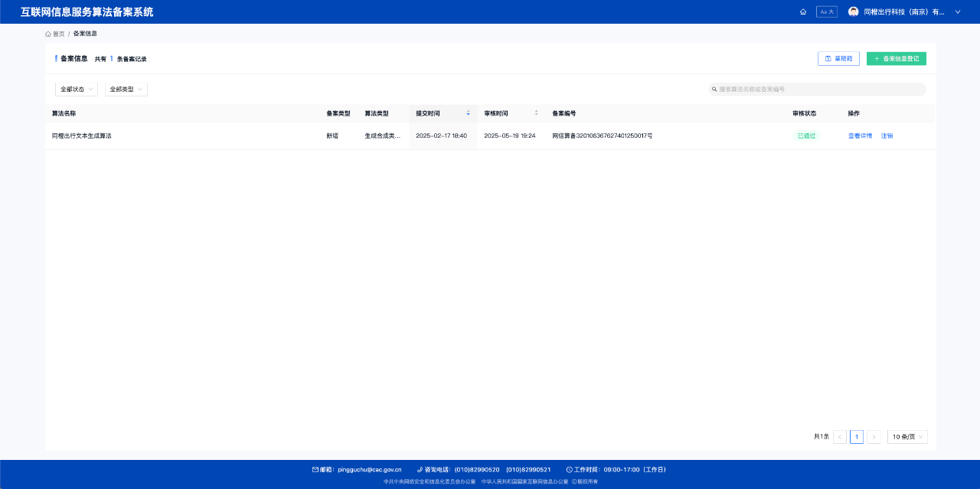Open the 全部类型 type filter dropdown
The height and width of the screenshot is (489, 980).
point(126,90)
